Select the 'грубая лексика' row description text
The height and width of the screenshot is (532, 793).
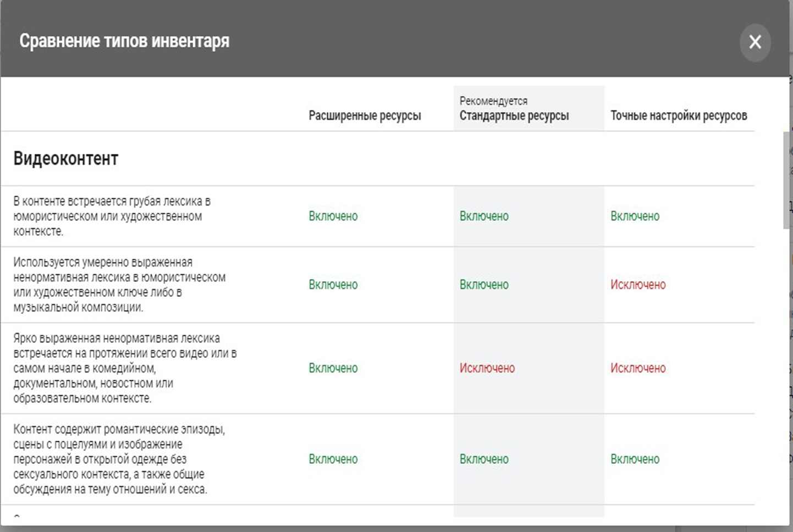[112, 216]
